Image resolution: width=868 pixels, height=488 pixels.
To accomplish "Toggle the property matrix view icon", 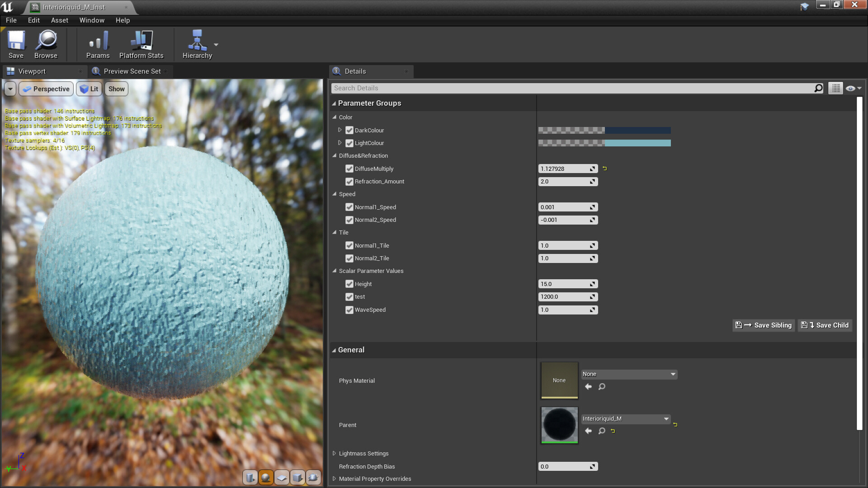I will coord(835,88).
